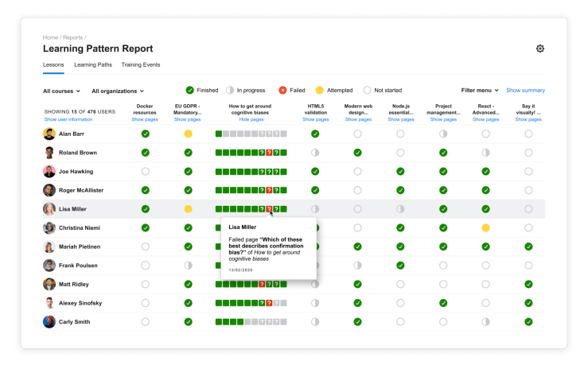The image size is (588, 369).
Task: Open Carly Smith's avatar
Action: tap(49, 322)
